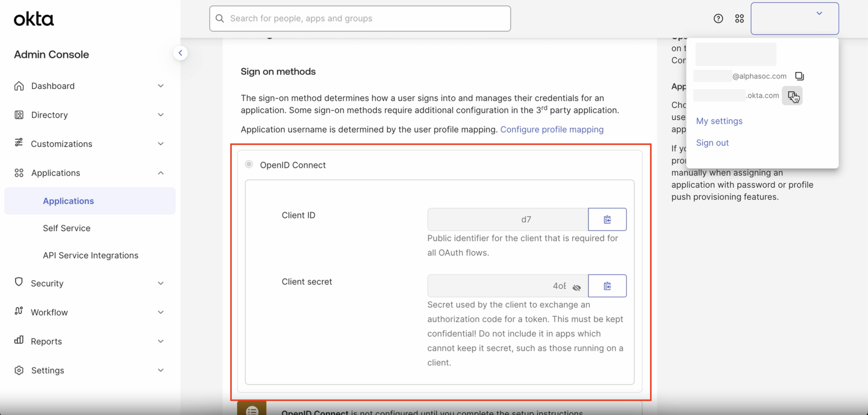Collapse the sidebar with the arrow button
This screenshot has width=868, height=415.
coord(180,53)
